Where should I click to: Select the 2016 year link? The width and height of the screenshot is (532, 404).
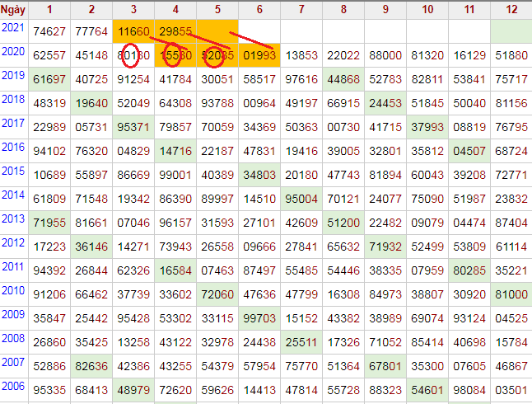12,147
